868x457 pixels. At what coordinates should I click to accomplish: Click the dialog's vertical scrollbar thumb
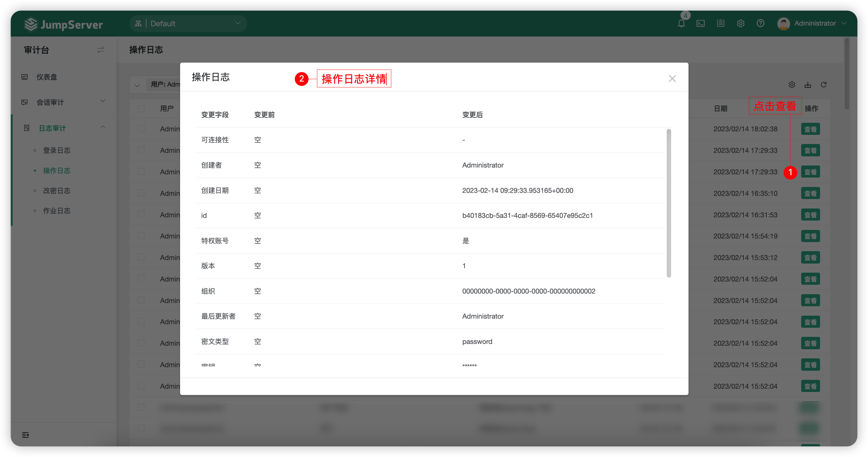(x=669, y=203)
